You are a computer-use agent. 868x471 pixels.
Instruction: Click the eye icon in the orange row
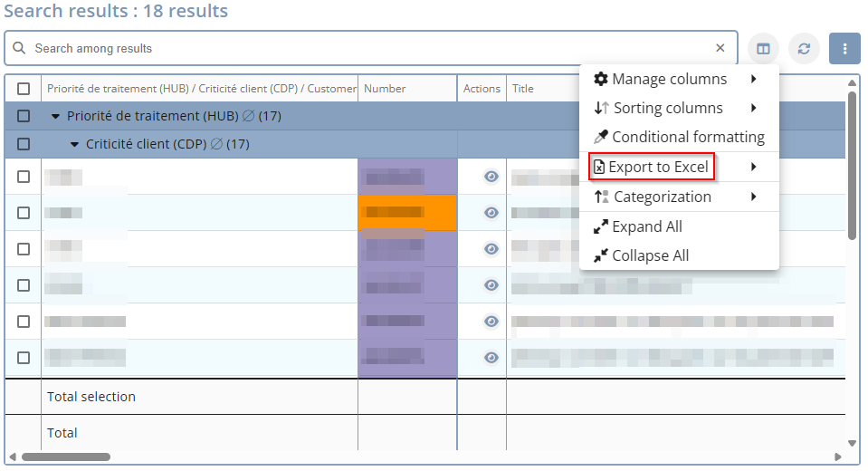point(491,213)
